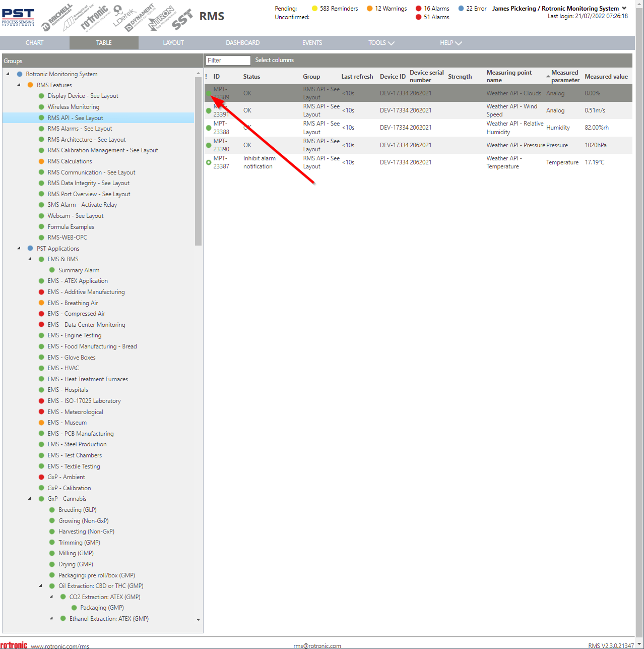Select Breeding (GLP) tree item
Screen dimensions: 644x649
click(78, 510)
